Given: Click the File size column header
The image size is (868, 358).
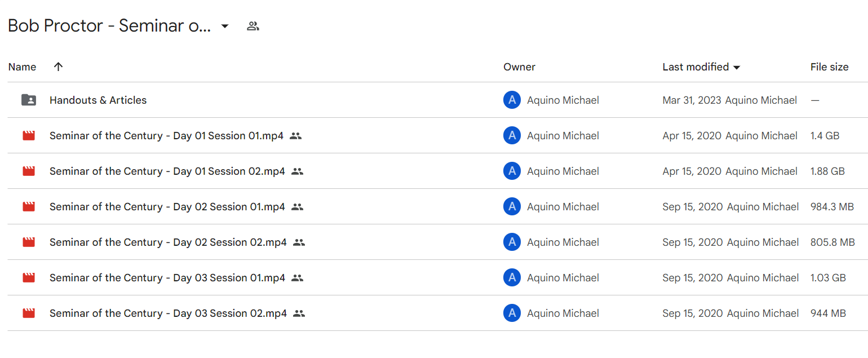Looking at the screenshot, I should [829, 67].
